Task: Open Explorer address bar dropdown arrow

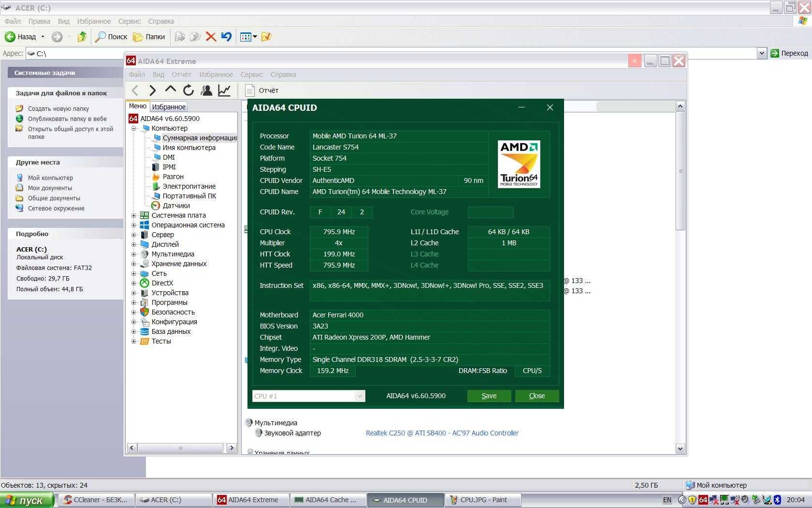Action: [762, 53]
